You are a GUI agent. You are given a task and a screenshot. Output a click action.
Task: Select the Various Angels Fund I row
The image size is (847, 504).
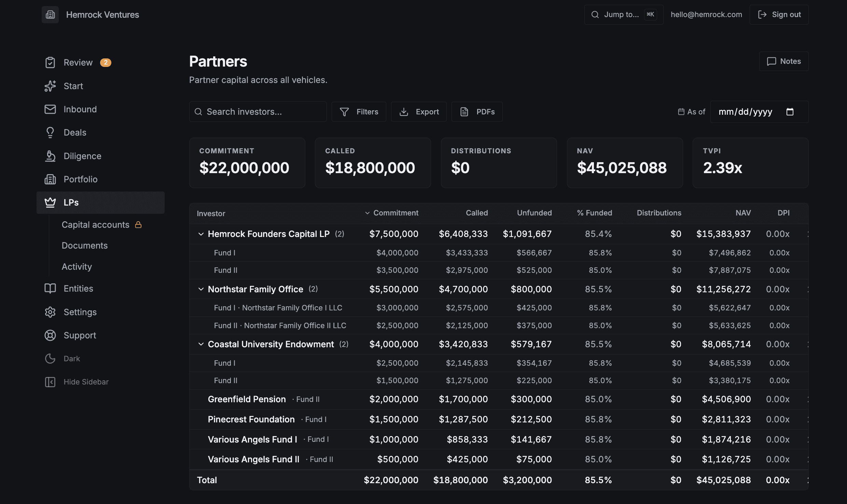499,439
